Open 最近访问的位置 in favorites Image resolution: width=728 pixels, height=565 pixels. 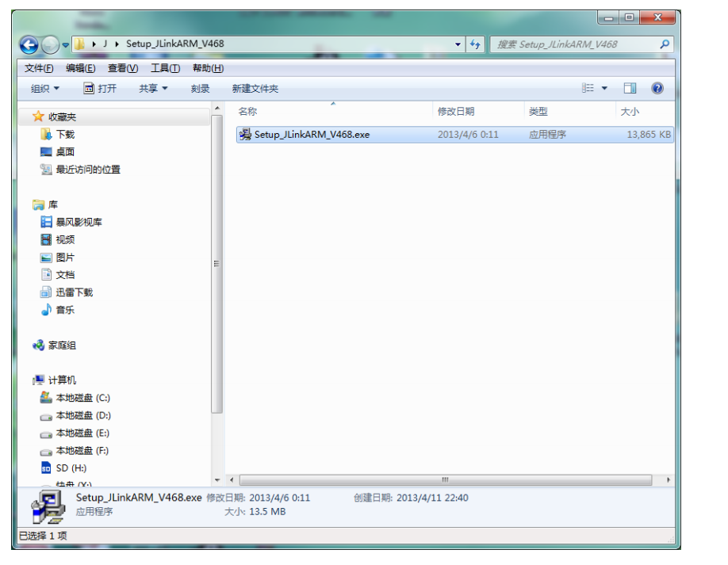[x=88, y=170]
